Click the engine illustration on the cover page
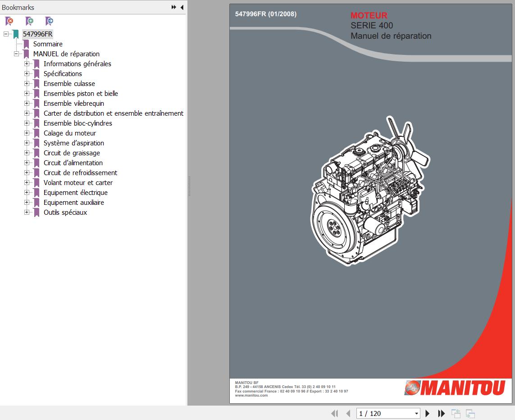This screenshot has height=420, width=515. 370,190
